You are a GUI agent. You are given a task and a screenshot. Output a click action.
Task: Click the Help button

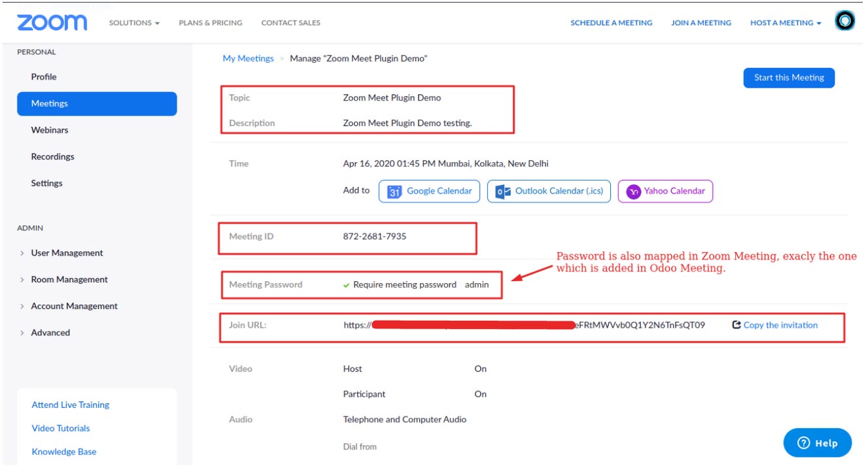pos(818,443)
